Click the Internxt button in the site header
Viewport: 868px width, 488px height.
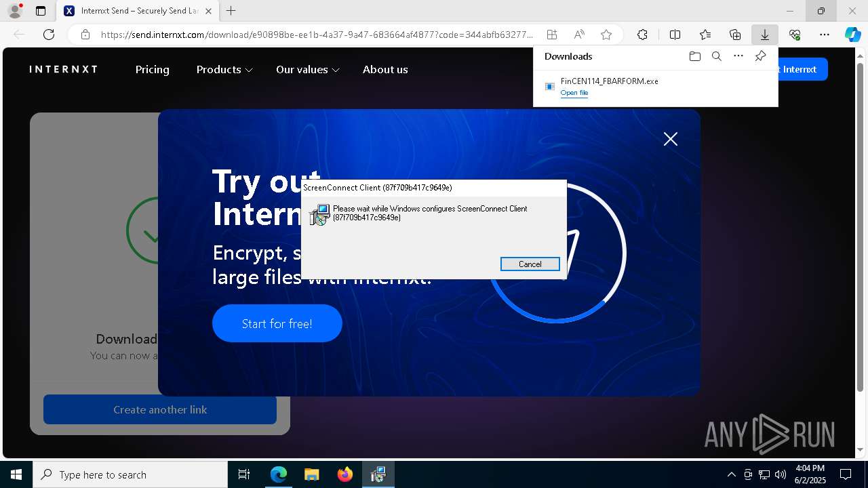pos(803,69)
